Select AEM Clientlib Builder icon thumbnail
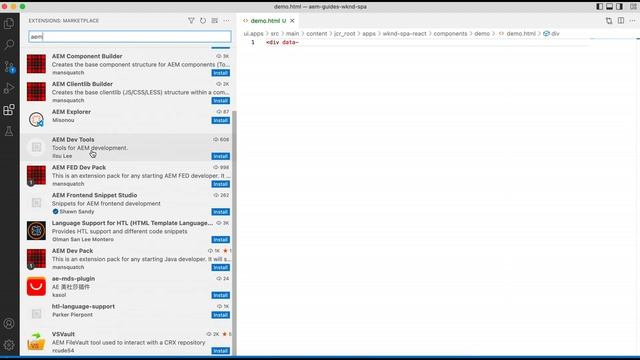The width and height of the screenshot is (640, 360). (36, 92)
